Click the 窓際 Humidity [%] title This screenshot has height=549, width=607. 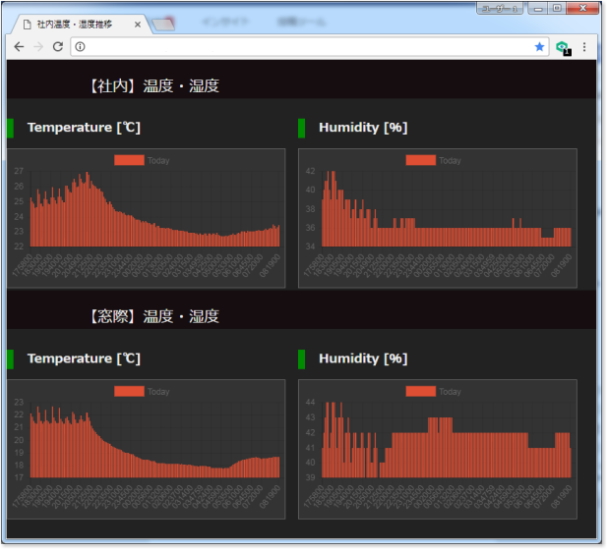click(x=363, y=359)
